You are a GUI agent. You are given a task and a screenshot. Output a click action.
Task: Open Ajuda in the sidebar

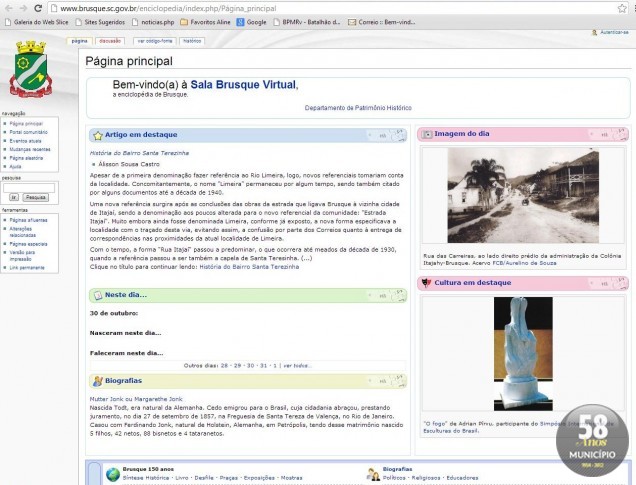pos(15,167)
